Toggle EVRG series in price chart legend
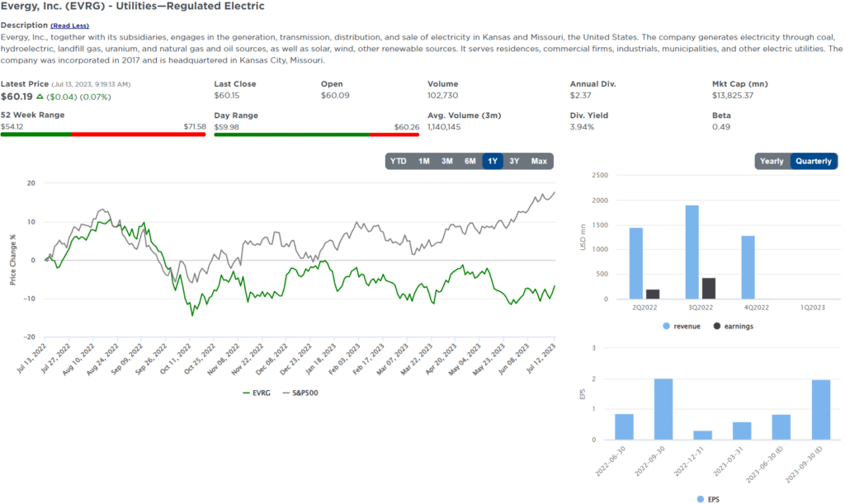The height and width of the screenshot is (504, 845). coord(257,393)
